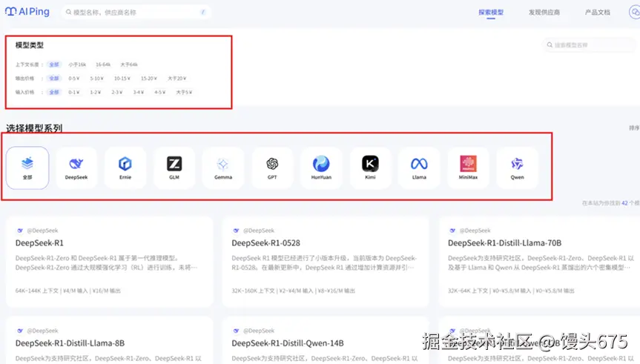Click the DeepSeek-R1 card description text
640x364 pixels.
[107, 262]
